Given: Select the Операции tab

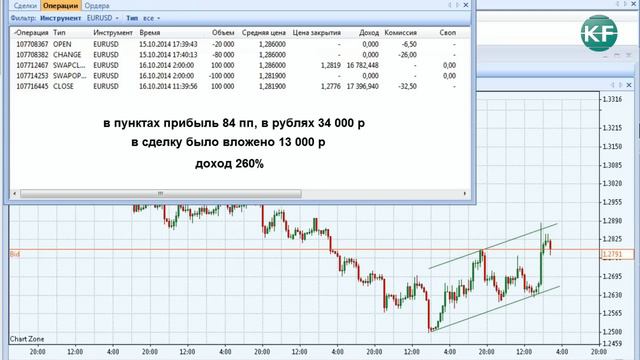Looking at the screenshot, I should tap(60, 6).
